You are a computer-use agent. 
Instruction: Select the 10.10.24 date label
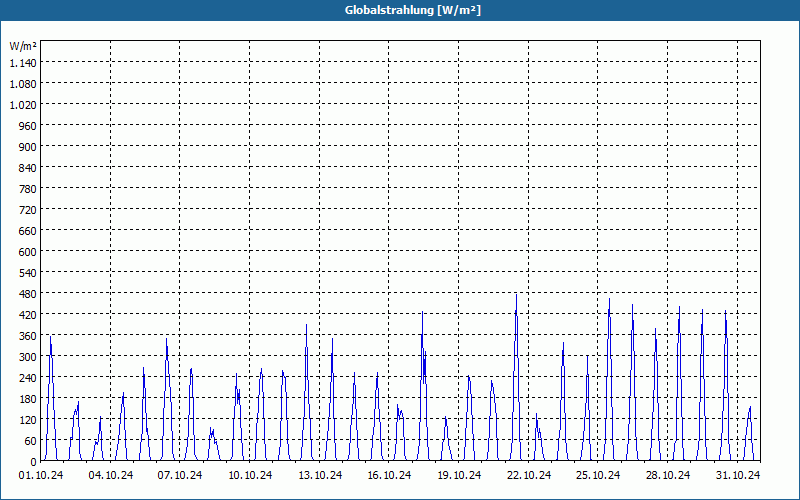[250, 475]
